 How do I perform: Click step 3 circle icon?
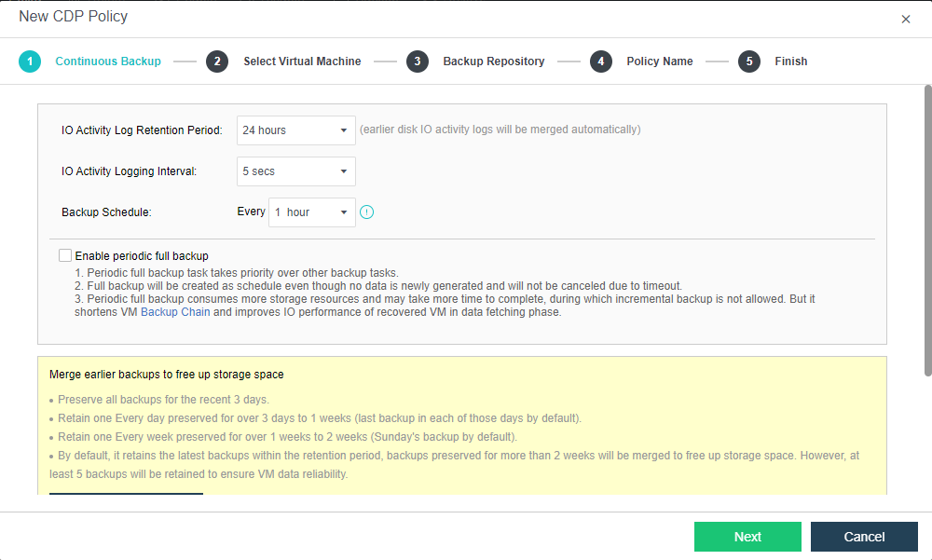pyautogui.click(x=417, y=61)
